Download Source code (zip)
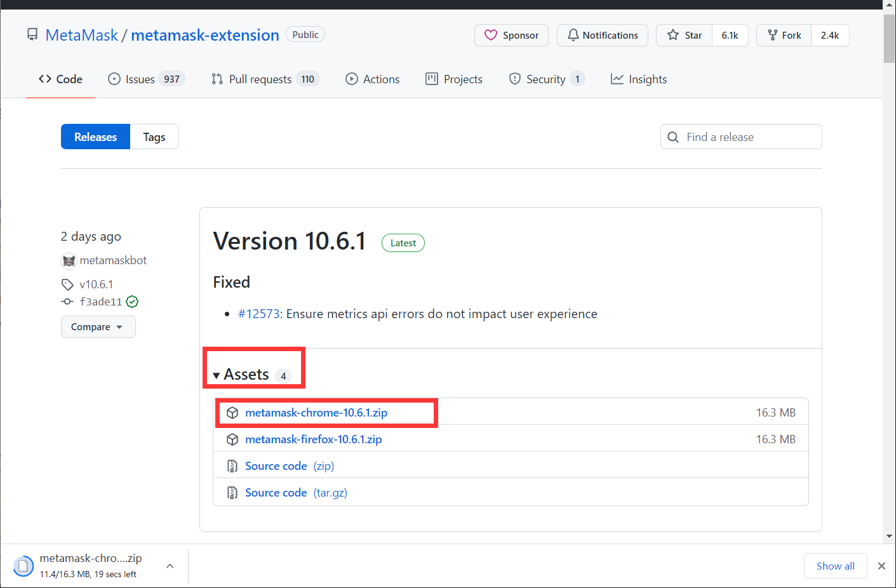Screen dimensions: 896x588 tap(290, 466)
